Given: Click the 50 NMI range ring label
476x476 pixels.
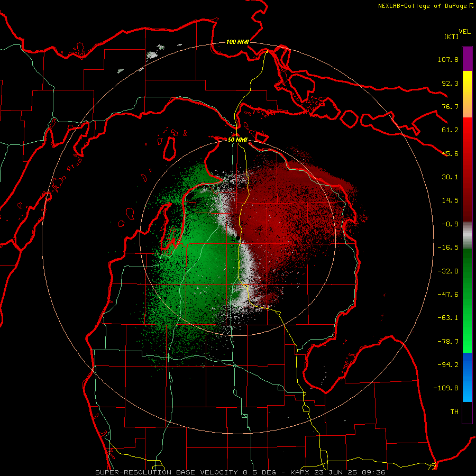Looking at the screenshot, I should (x=237, y=140).
